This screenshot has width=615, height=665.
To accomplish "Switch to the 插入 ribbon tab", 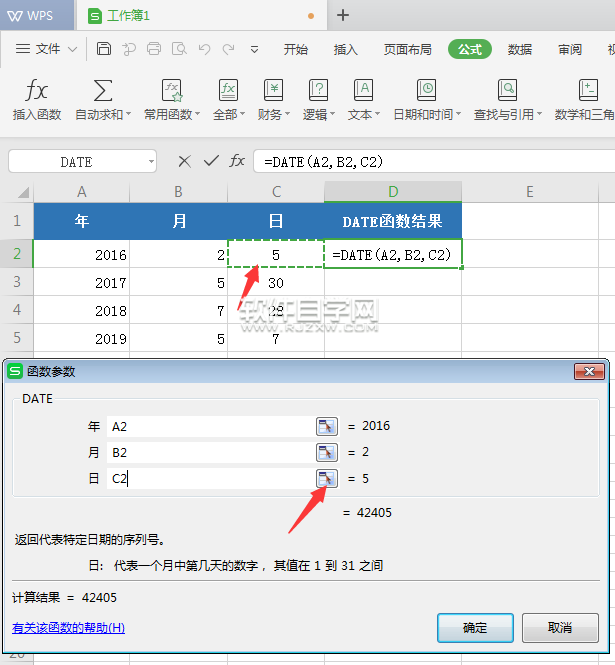I will click(346, 50).
